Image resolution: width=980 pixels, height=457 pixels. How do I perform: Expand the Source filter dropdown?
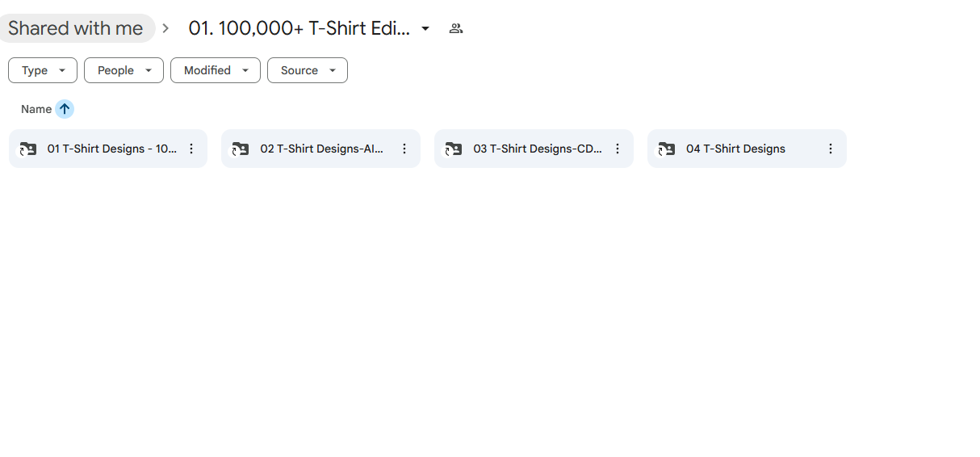tap(307, 70)
